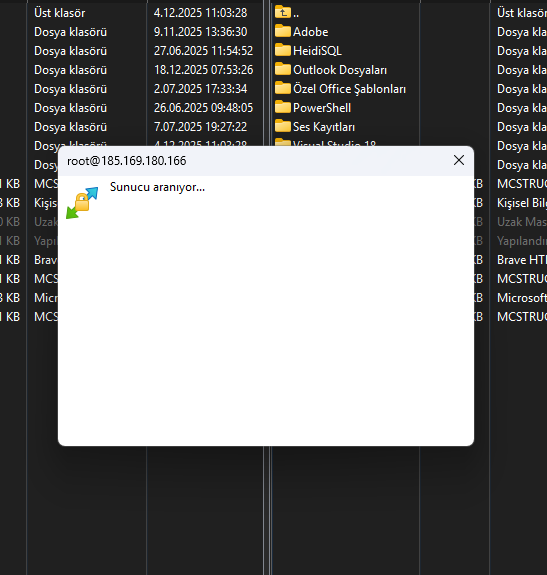The height and width of the screenshot is (575, 547).
Task: Click 'Dosya klasörü' beside 27.06.2025 date
Action: point(70,51)
